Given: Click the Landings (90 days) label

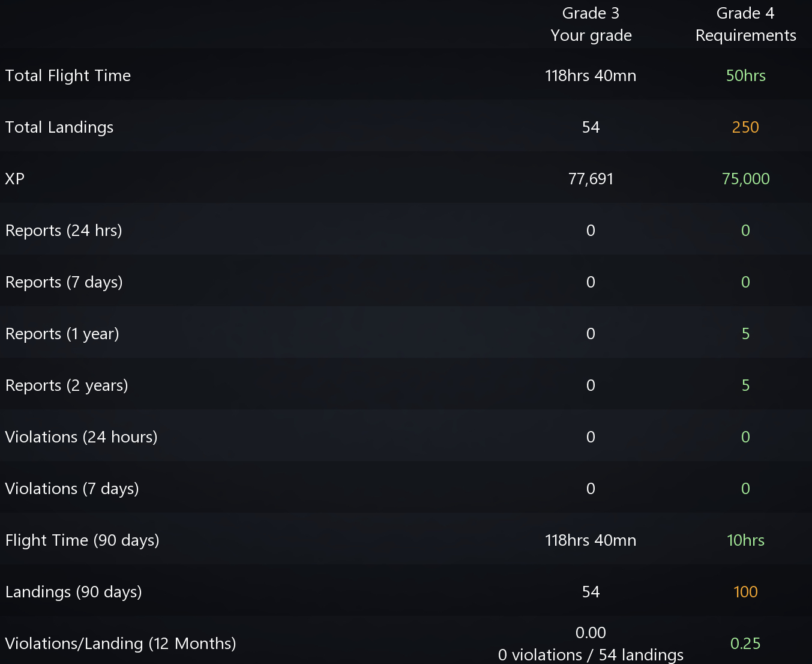Looking at the screenshot, I should coord(74,592).
